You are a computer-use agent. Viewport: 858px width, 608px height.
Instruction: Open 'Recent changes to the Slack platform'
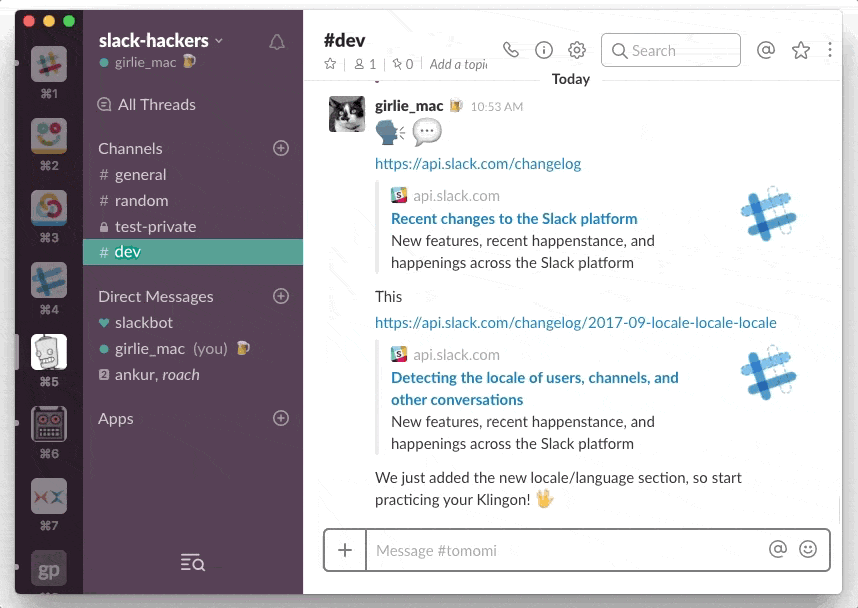click(513, 218)
